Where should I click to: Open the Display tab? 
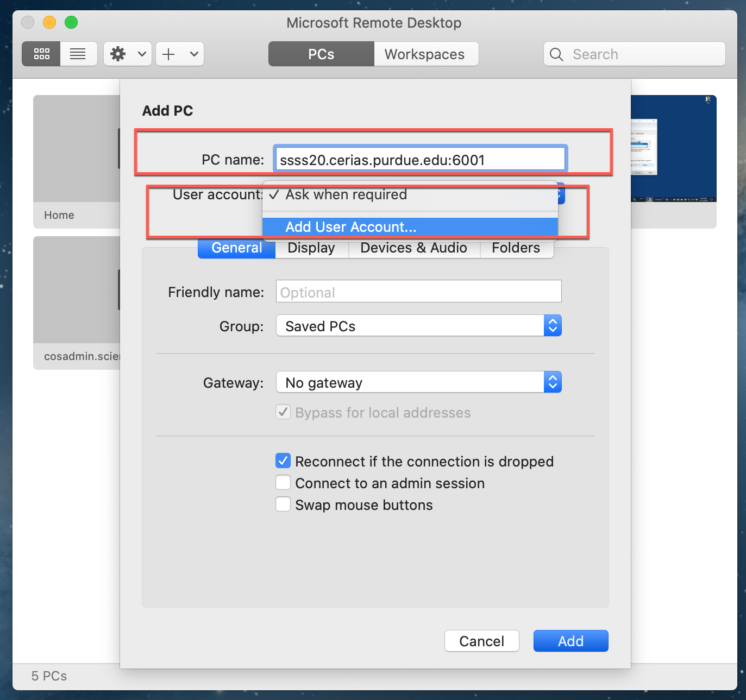coord(311,248)
